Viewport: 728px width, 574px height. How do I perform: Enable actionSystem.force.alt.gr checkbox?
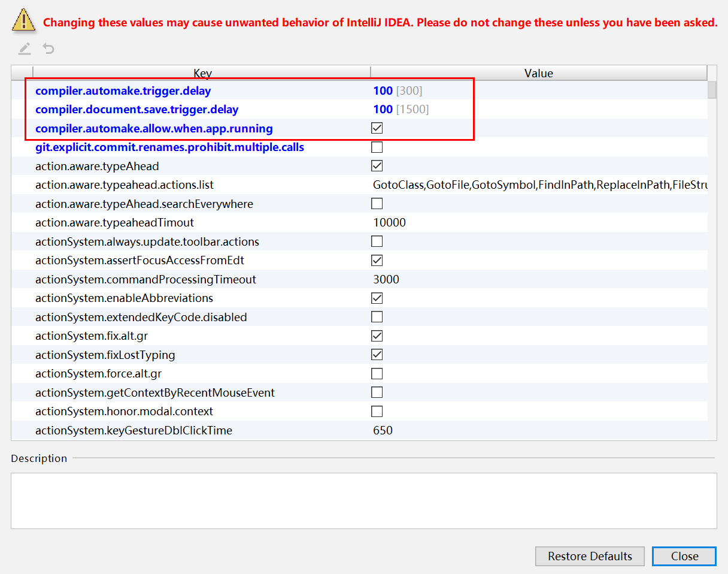377,374
